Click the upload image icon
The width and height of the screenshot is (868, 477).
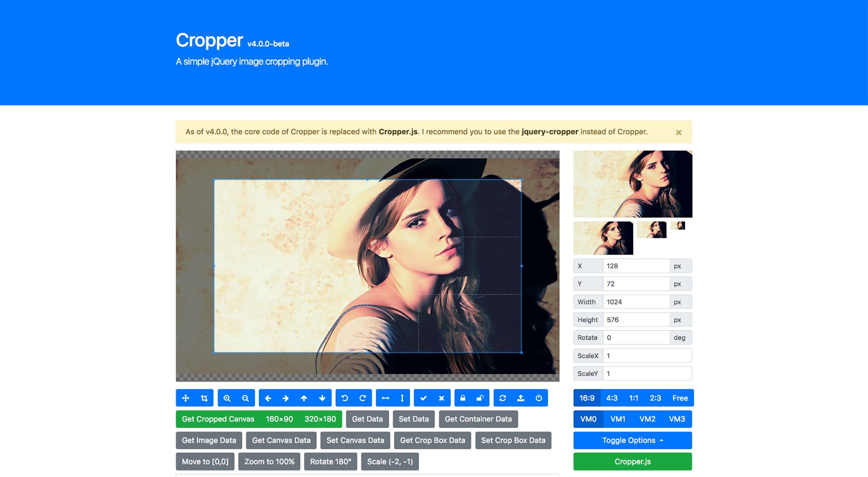(x=520, y=398)
